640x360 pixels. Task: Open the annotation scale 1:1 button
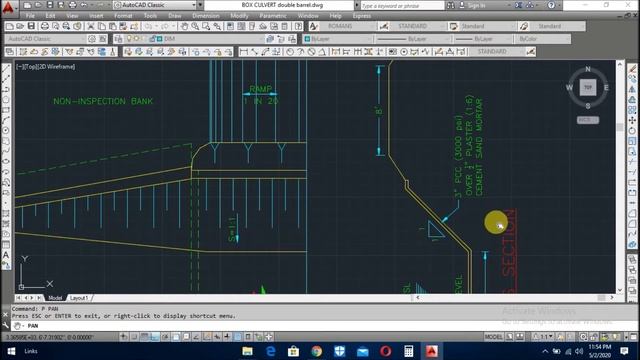544,337
